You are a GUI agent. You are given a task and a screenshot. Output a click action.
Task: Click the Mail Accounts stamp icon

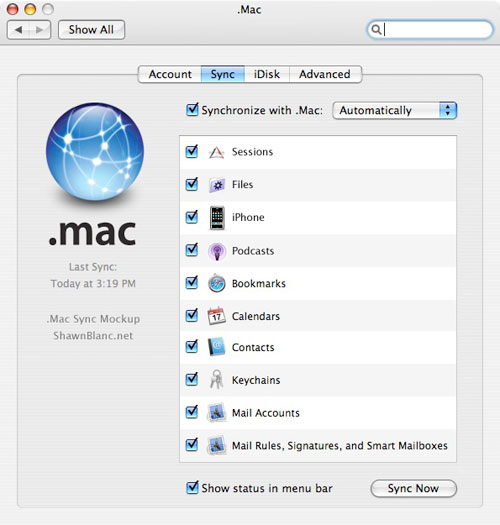pyautogui.click(x=216, y=412)
